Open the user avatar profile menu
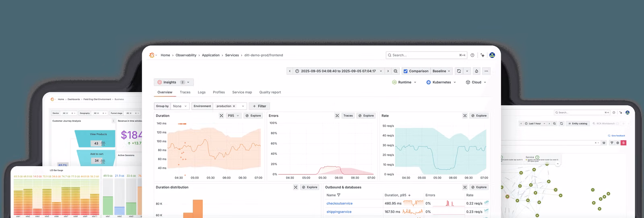The height and width of the screenshot is (218, 644). pyautogui.click(x=492, y=55)
